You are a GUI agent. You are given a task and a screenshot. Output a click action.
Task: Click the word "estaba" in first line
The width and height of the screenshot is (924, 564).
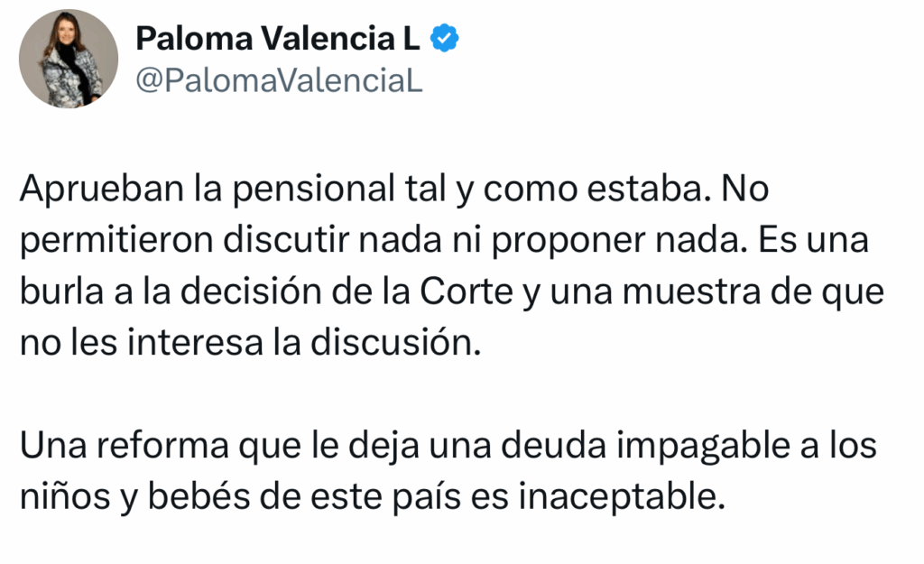644,190
